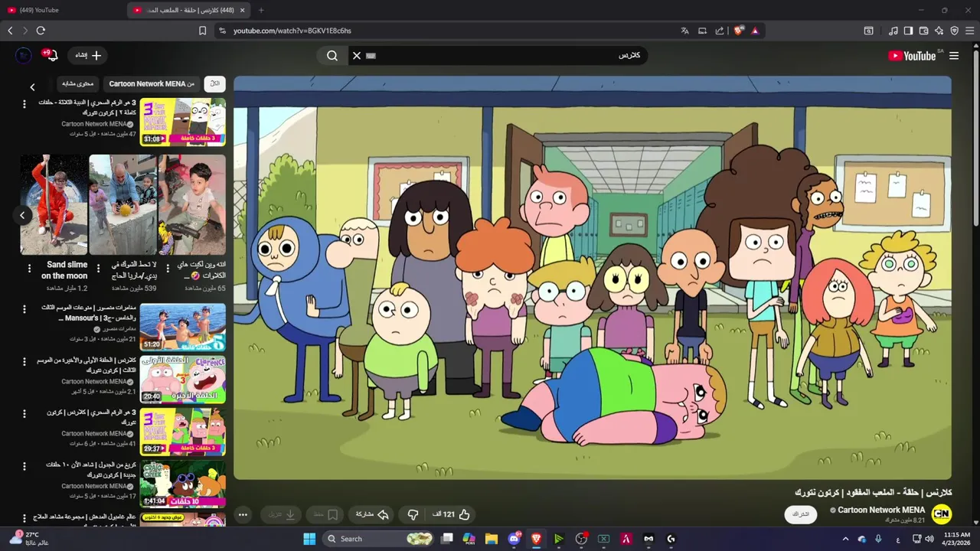Open options for the Mansour's video
The image size is (980, 551).
pyautogui.click(x=24, y=309)
